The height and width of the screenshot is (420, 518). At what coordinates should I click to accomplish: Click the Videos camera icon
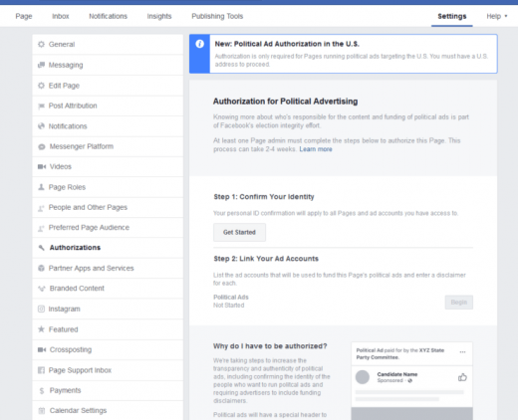tap(42, 166)
